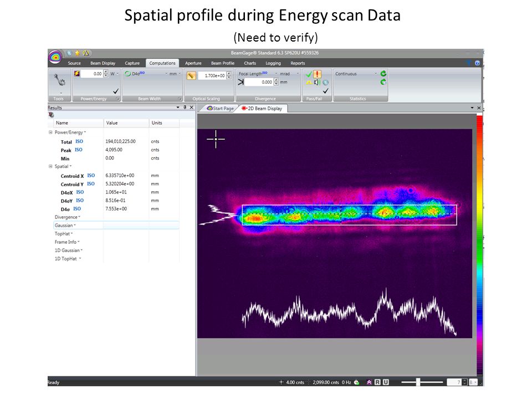Viewport: 532px width, 399px height.
Task: Click the triangular warning icon in quick access bar
Action: point(86,53)
